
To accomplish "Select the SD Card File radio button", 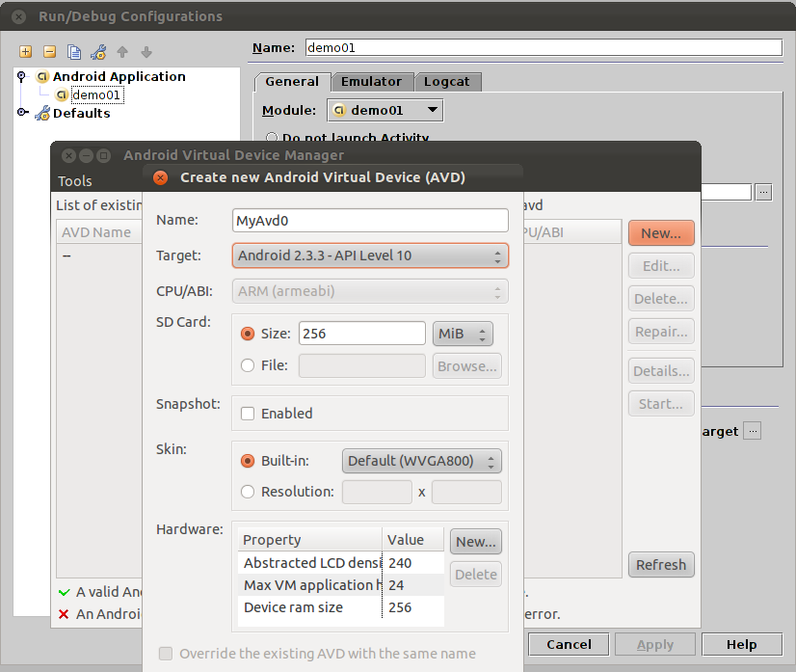I will tap(248, 365).
